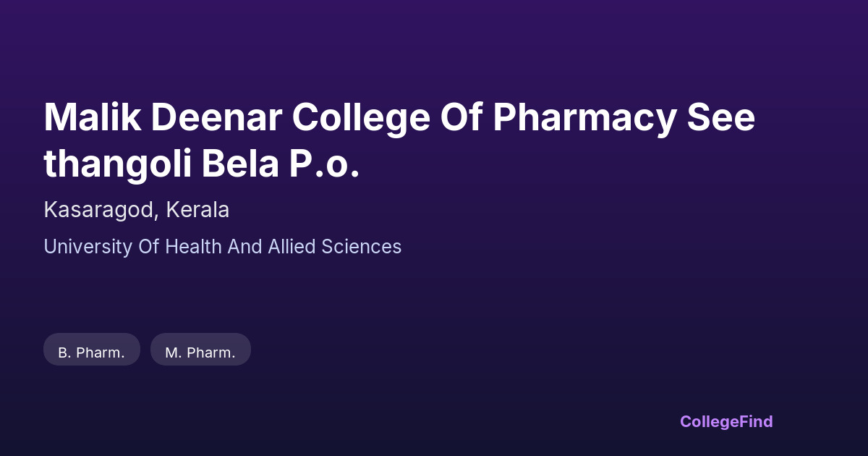The width and height of the screenshot is (868, 456).
Task: Click the Kasaragod location text
Action: [98, 210]
